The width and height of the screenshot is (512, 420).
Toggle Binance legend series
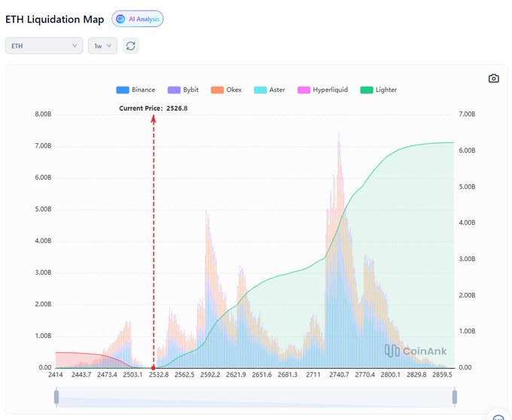pyautogui.click(x=136, y=90)
